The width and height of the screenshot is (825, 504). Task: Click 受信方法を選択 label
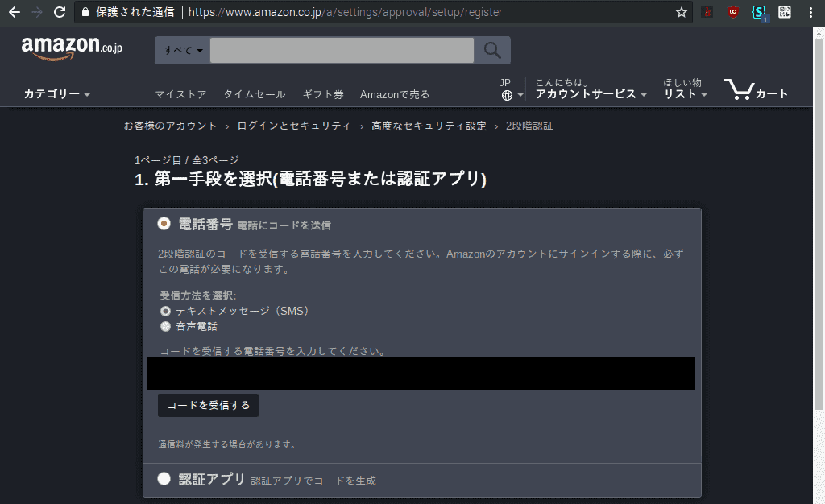(x=198, y=295)
